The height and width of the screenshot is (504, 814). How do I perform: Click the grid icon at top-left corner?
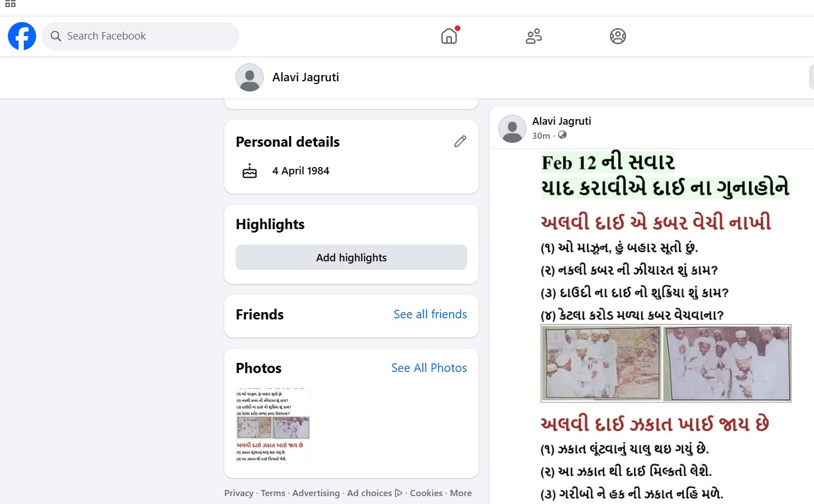tap(10, 4)
